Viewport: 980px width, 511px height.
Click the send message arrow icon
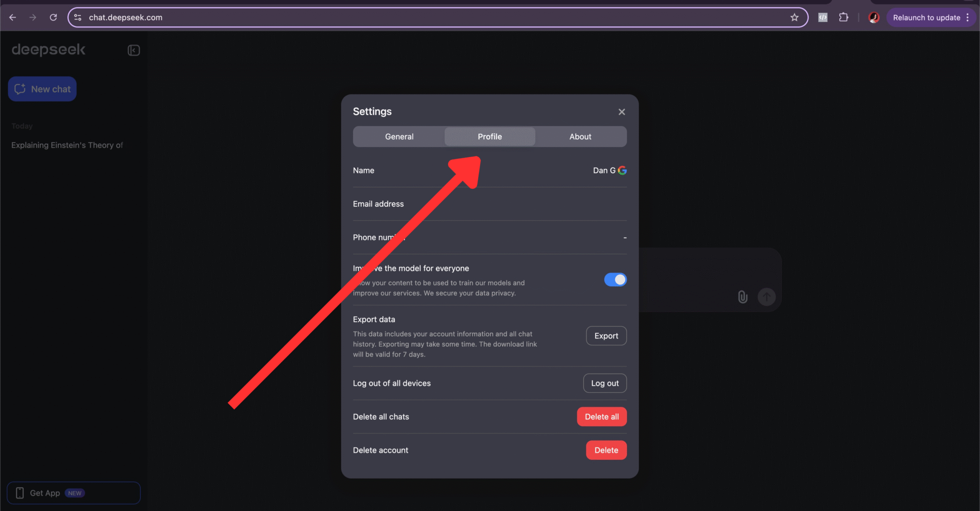coord(766,297)
